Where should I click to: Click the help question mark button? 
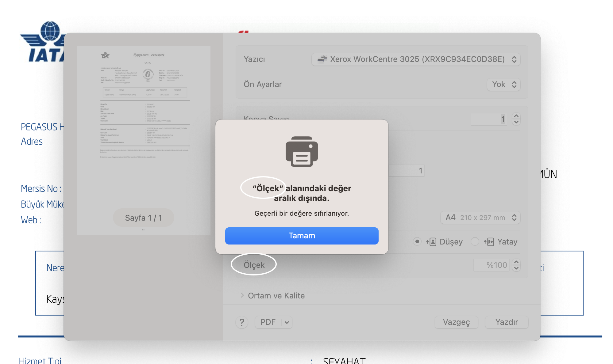tap(242, 322)
